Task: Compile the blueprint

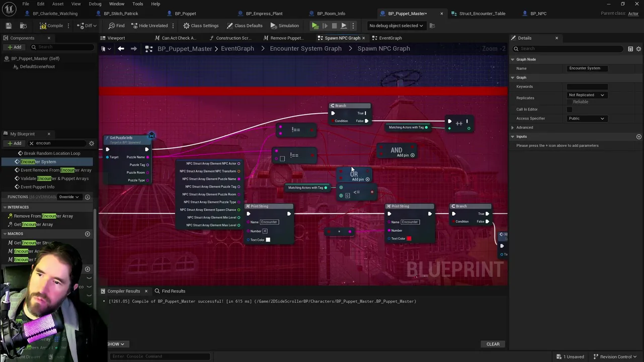Action: [x=51, y=26]
